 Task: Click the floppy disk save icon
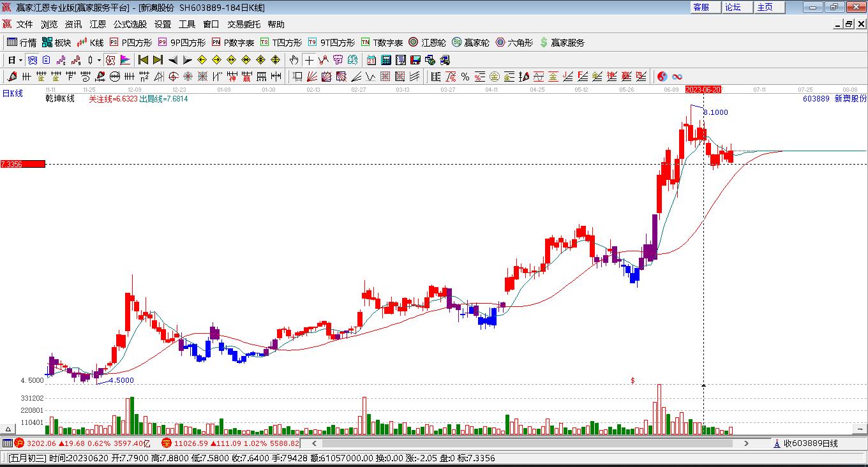coord(415,59)
